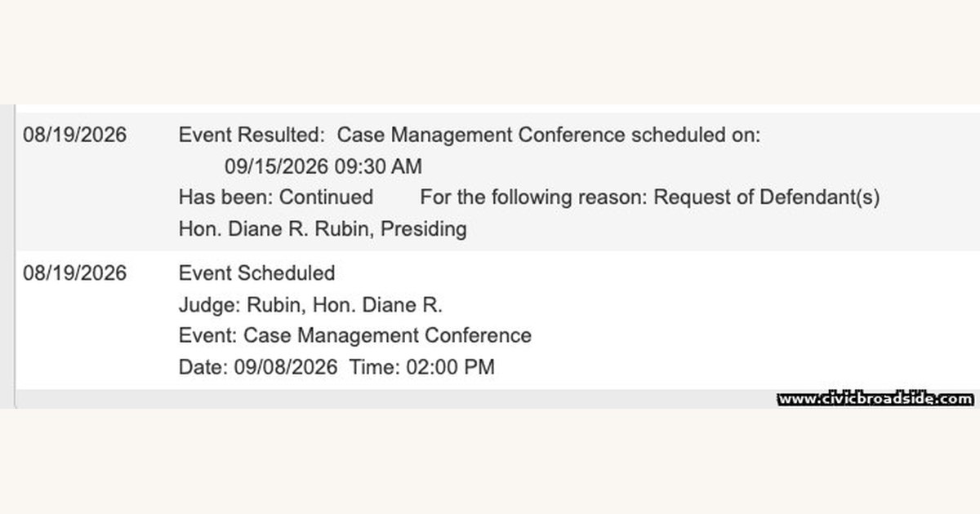The image size is (980, 514).
Task: Select the 'Event Resulted: Case Management Conference' line
Action: 470,135
